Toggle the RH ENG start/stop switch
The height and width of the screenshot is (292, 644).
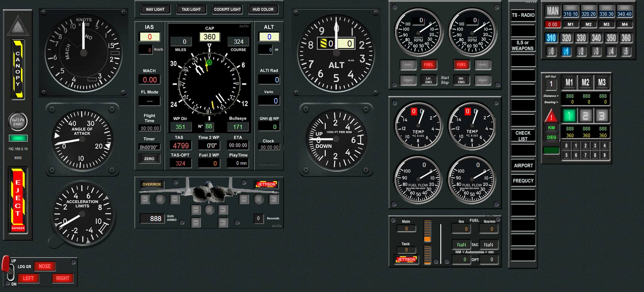461,80
